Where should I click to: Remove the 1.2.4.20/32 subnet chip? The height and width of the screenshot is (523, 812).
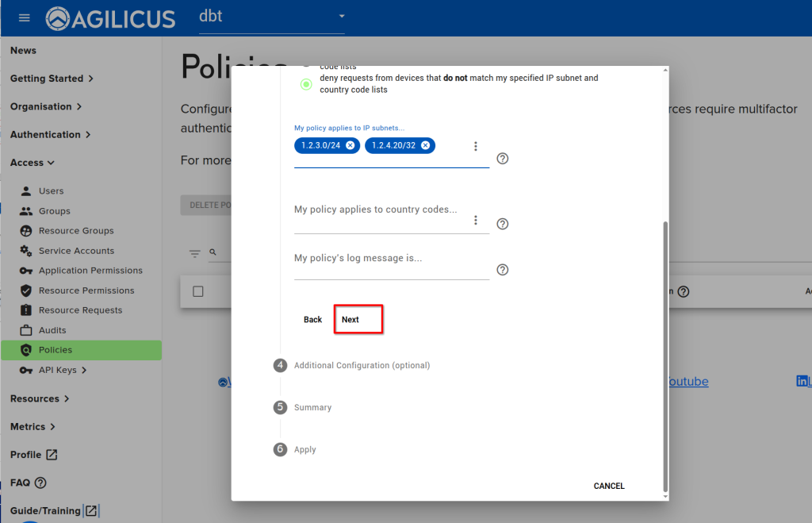click(425, 145)
